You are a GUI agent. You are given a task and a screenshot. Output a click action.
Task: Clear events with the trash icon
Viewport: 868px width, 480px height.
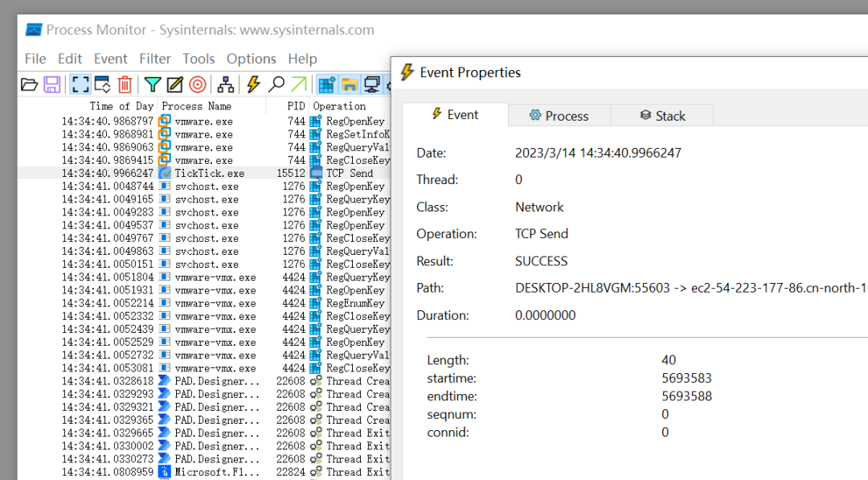tap(125, 84)
